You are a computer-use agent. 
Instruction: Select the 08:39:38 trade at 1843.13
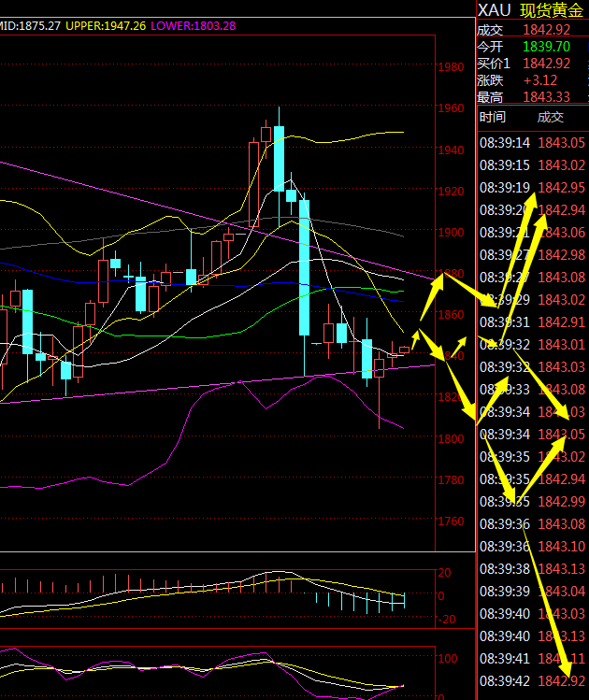pyautogui.click(x=531, y=568)
